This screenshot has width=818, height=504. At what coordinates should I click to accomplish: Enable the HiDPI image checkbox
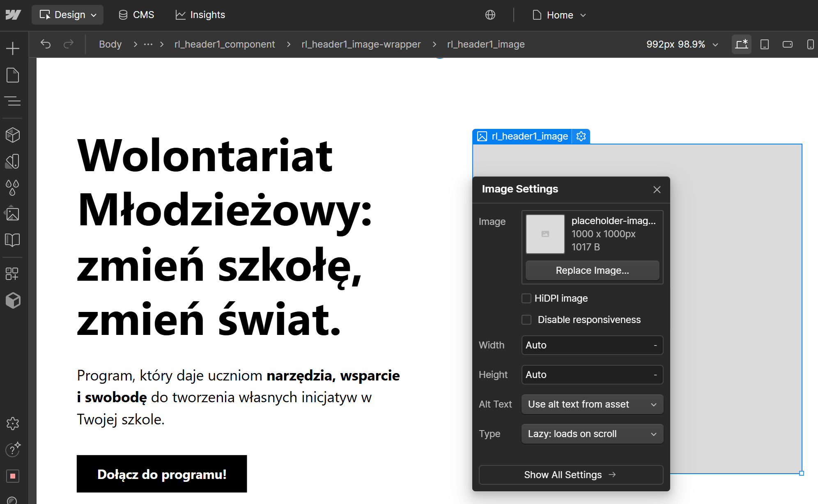click(526, 298)
